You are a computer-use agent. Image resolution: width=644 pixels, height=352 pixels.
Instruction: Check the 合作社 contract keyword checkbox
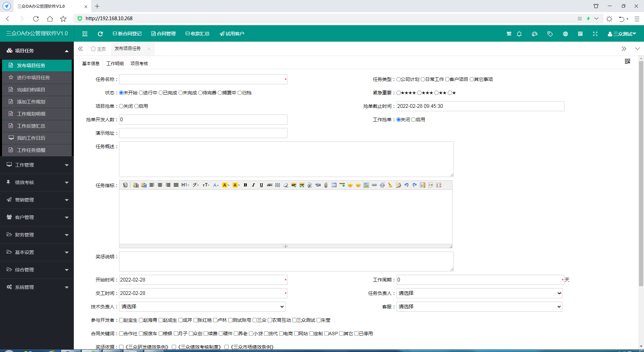pos(121,334)
